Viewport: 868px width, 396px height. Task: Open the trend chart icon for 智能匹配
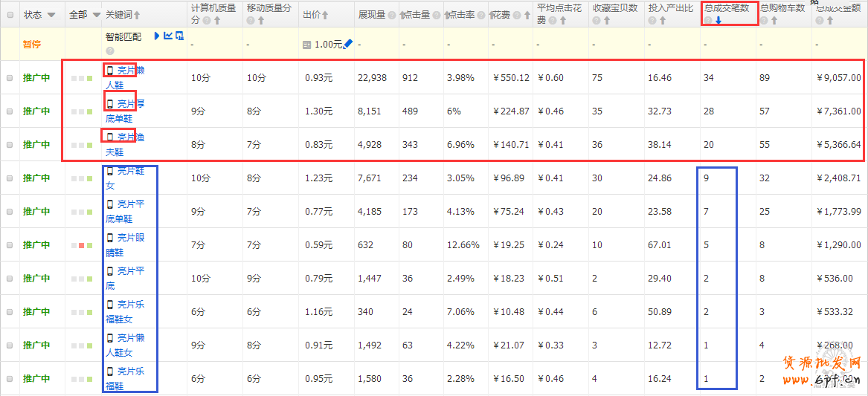(168, 36)
